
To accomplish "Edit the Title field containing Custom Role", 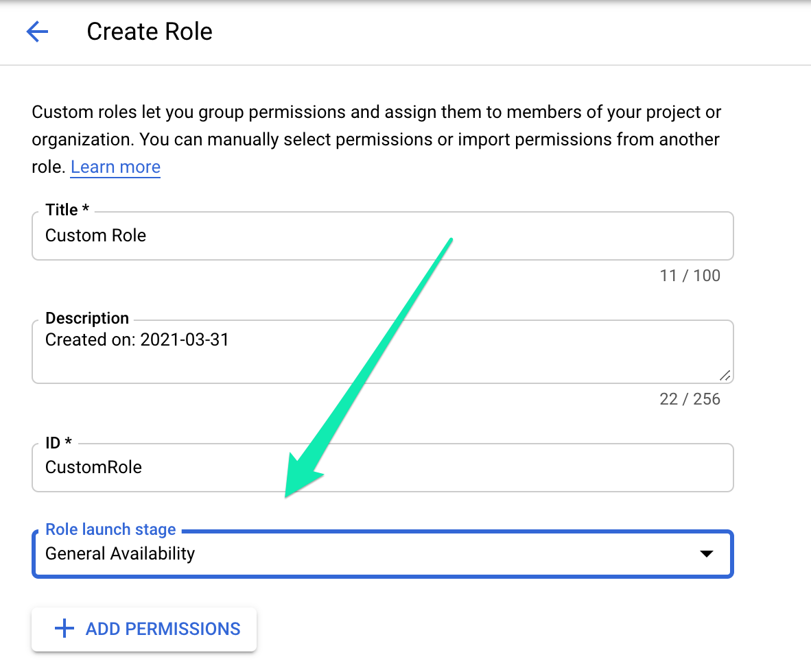I will [x=383, y=236].
